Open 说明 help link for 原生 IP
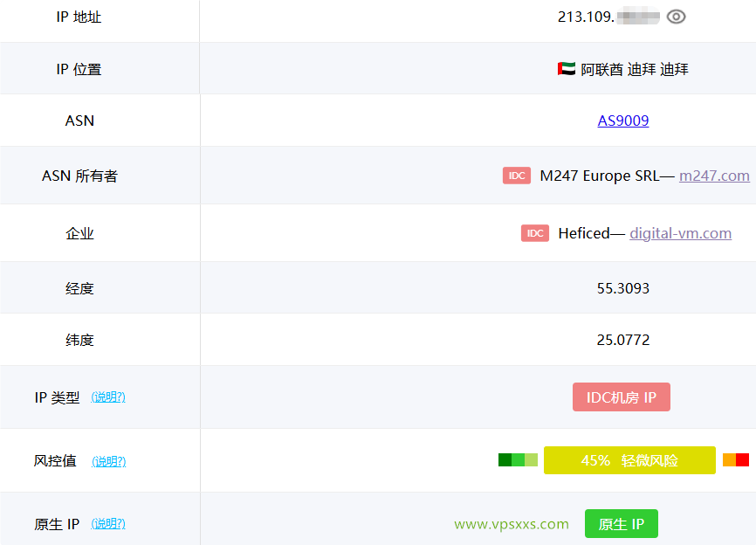The height and width of the screenshot is (545, 756). tap(108, 524)
